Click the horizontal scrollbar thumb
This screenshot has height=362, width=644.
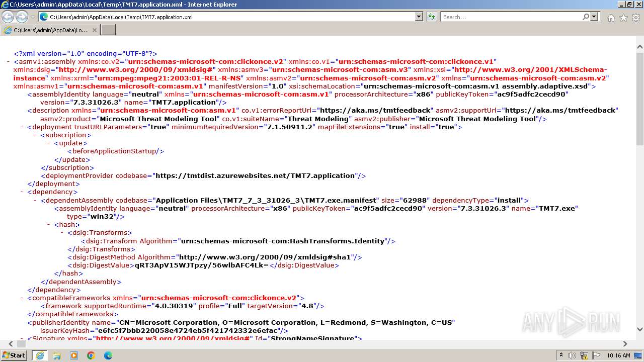click(22, 344)
